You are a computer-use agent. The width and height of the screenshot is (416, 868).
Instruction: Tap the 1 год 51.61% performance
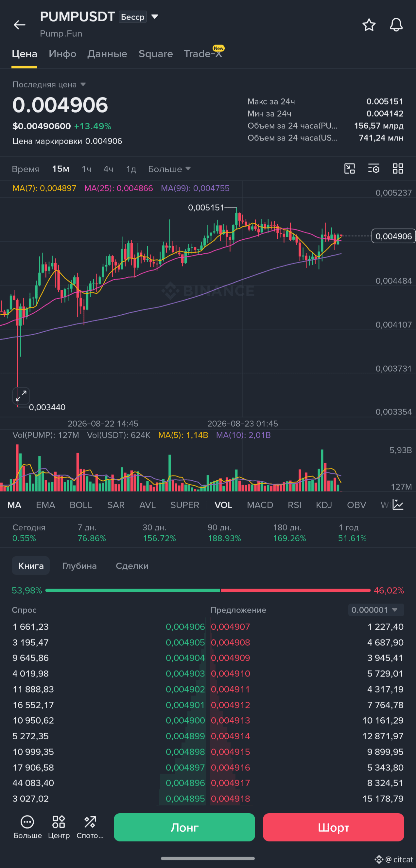coord(352,533)
